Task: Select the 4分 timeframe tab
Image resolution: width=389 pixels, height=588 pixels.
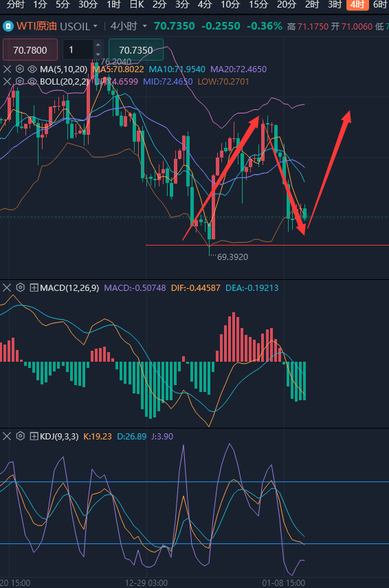Action: tap(205, 5)
